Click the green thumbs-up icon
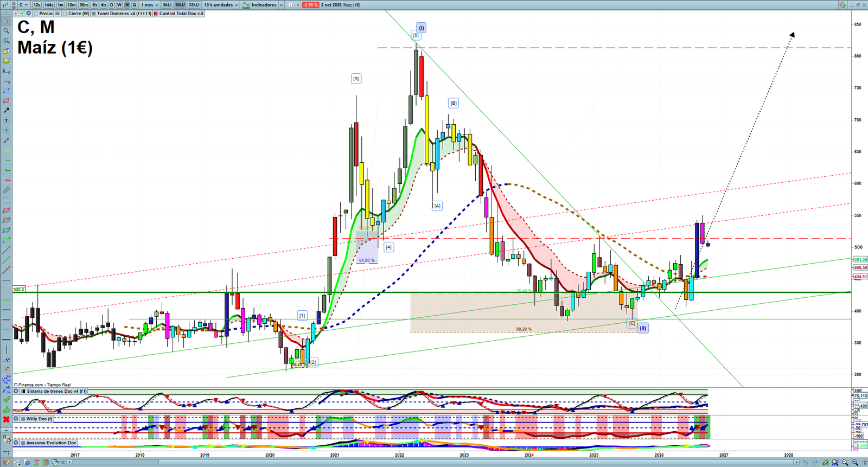This screenshot has width=868, height=467. click(x=7, y=410)
